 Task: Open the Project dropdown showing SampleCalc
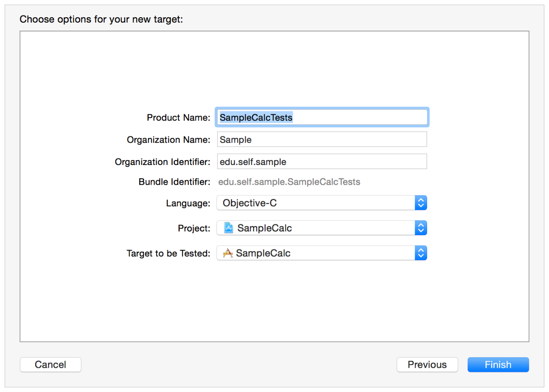tap(315, 228)
